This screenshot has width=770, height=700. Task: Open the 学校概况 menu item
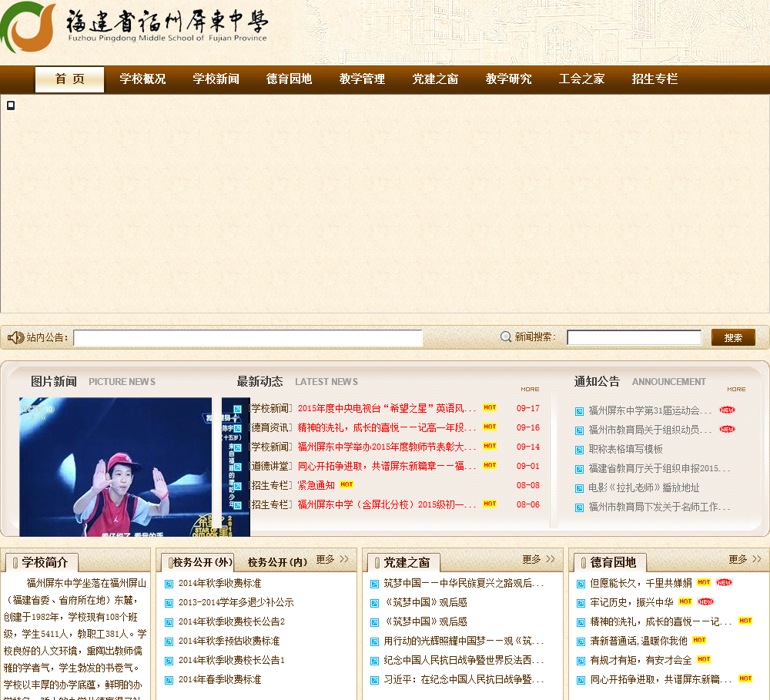(x=142, y=79)
